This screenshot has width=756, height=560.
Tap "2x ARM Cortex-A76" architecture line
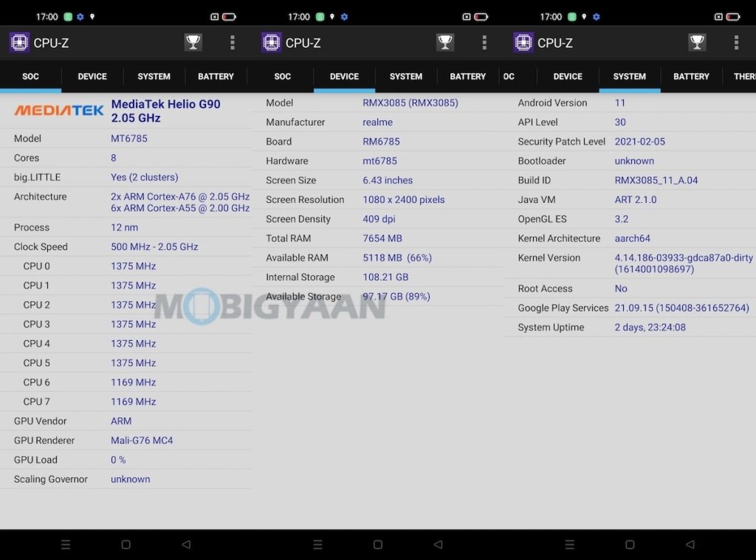click(180, 196)
